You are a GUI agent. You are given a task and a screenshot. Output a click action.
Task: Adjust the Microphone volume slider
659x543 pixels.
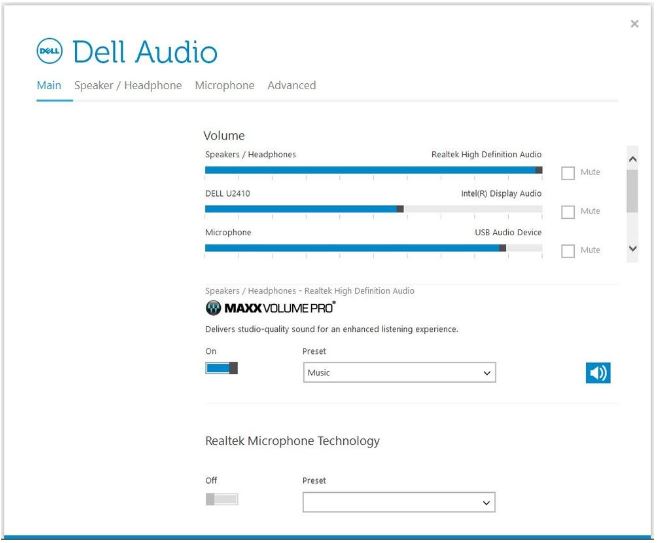coord(374,248)
